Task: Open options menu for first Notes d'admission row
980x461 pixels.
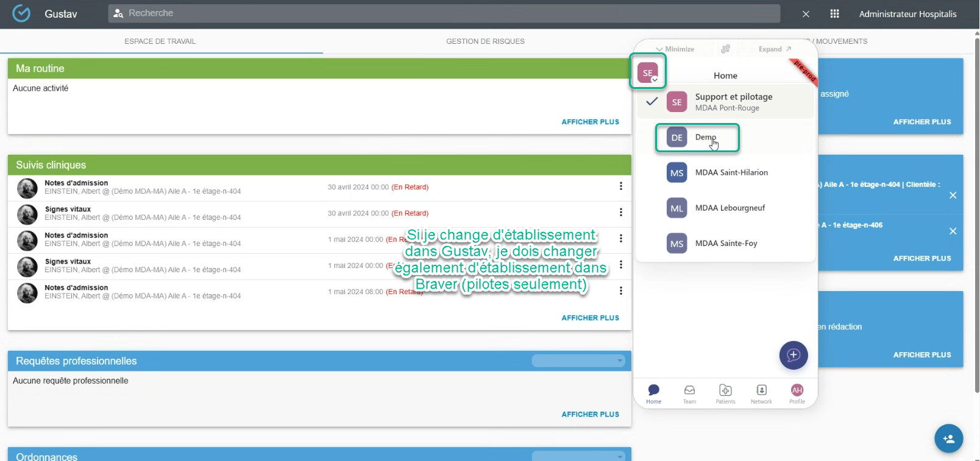Action: 620,186
